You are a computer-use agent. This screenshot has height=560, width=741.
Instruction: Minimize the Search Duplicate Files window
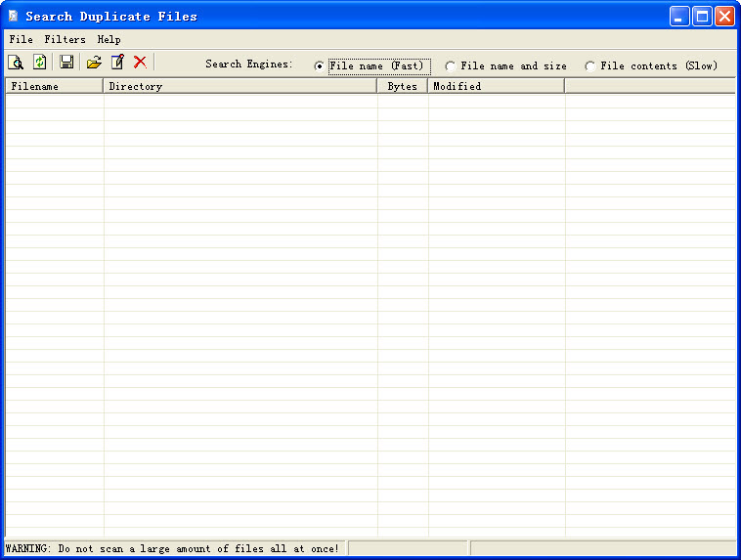click(679, 17)
